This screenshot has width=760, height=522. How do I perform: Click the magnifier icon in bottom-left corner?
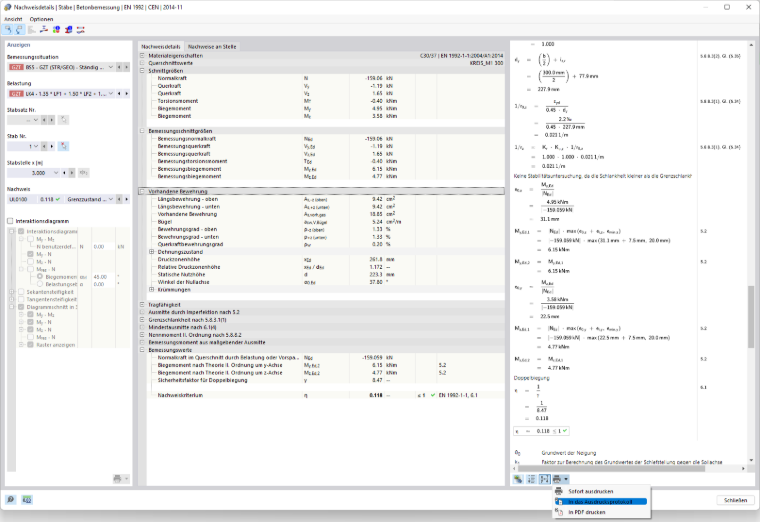click(x=11, y=499)
